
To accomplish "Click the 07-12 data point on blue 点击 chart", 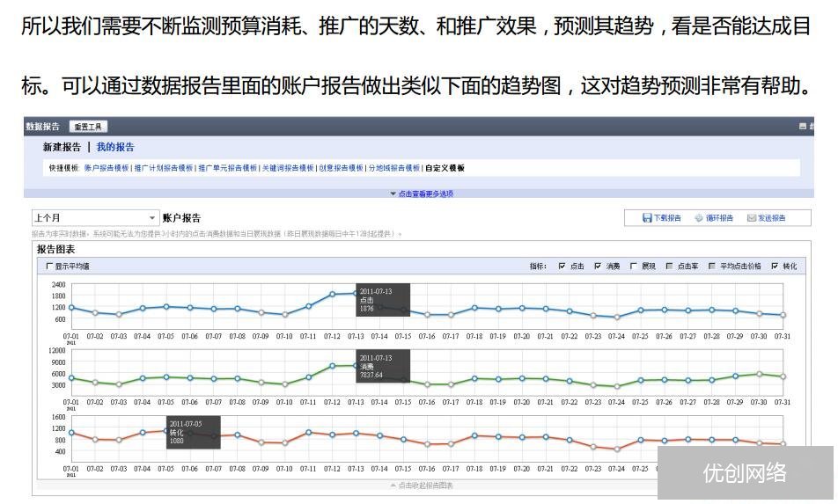I will (333, 294).
